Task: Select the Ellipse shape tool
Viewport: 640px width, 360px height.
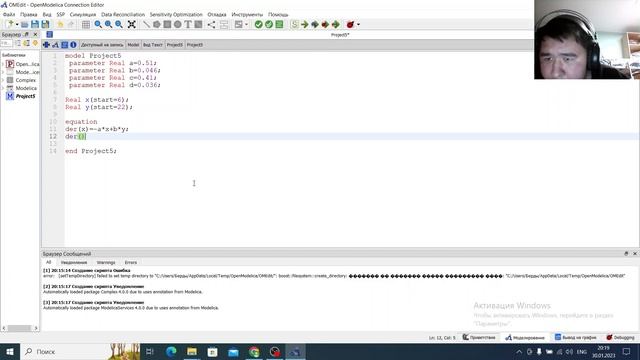Action: click(x=178, y=24)
